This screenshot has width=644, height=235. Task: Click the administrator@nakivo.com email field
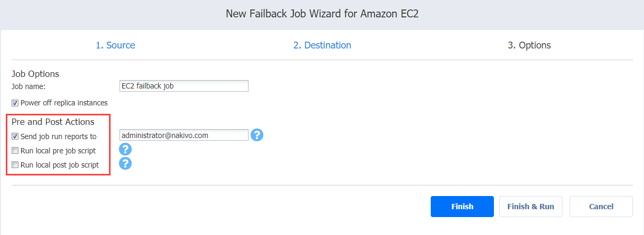pyautogui.click(x=184, y=135)
